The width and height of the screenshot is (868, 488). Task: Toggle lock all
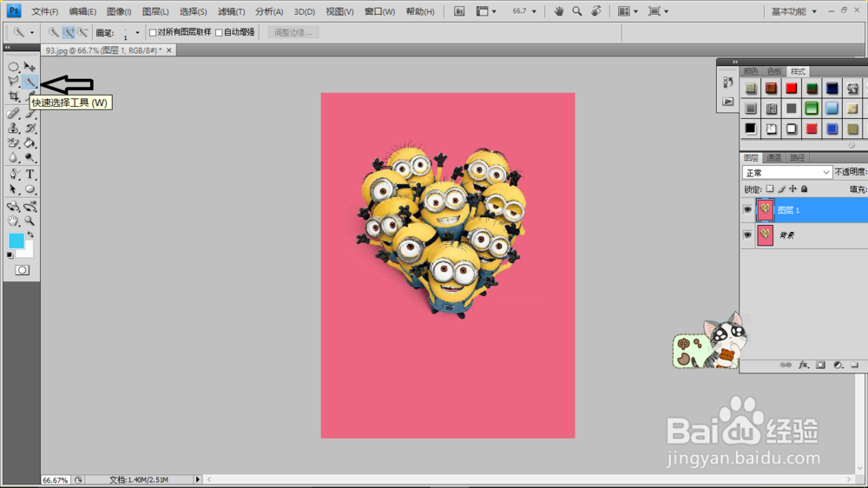coord(805,189)
